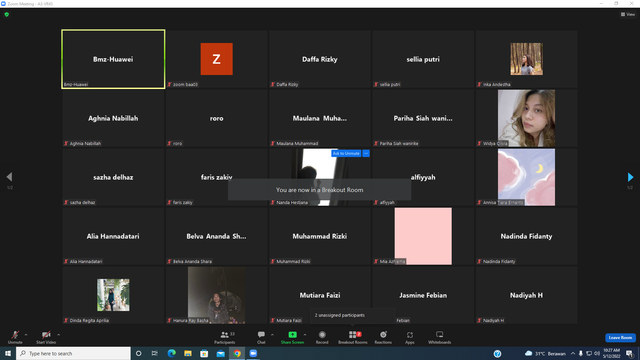Click the green encryption shield icon
The width and height of the screenshot is (640, 360).
point(7,14)
